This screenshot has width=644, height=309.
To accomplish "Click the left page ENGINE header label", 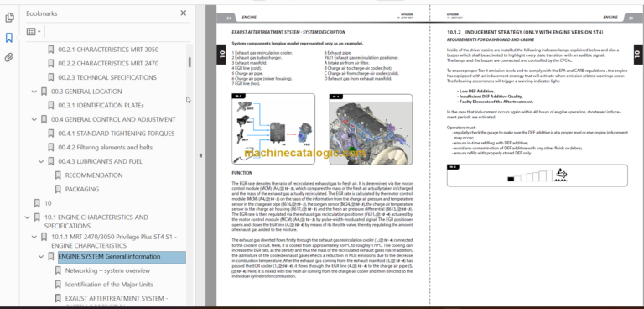I will point(249,18).
